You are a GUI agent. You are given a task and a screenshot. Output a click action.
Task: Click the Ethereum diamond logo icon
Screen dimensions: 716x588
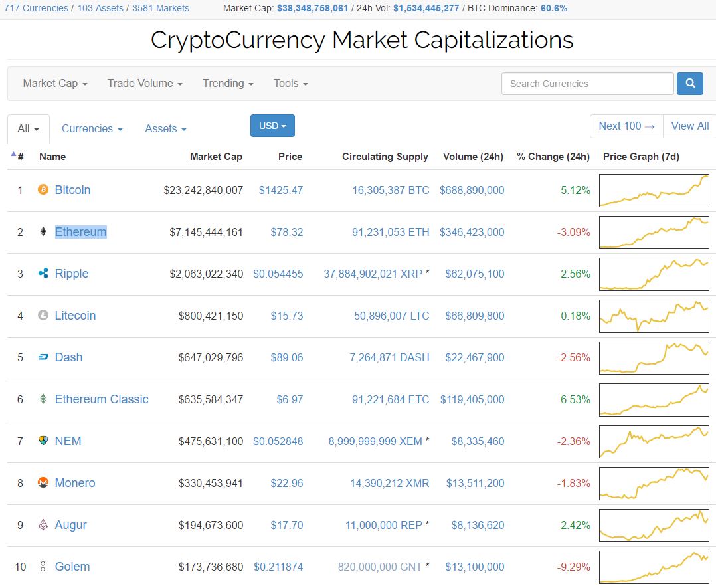(x=43, y=232)
